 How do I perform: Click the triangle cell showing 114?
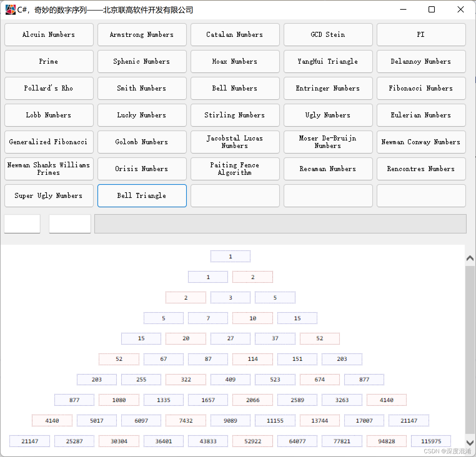point(253,359)
